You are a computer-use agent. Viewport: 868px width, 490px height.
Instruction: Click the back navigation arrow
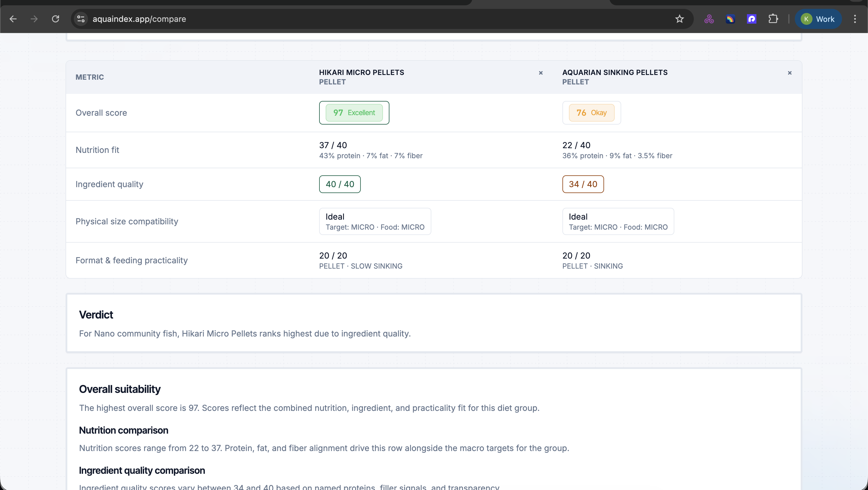[x=13, y=19]
